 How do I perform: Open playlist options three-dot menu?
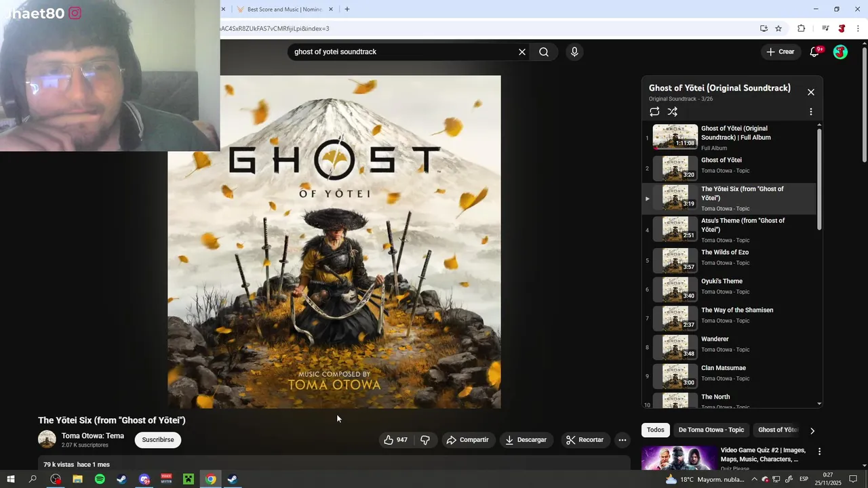coord(811,112)
